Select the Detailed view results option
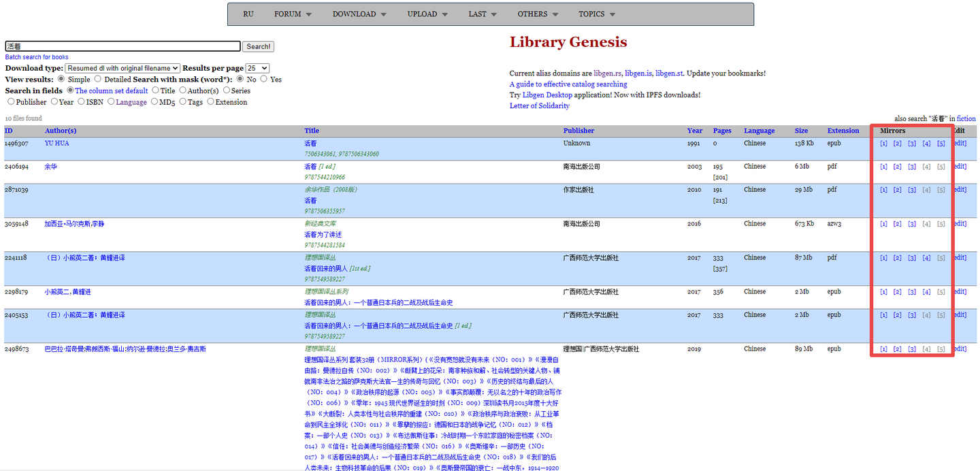 pos(97,79)
